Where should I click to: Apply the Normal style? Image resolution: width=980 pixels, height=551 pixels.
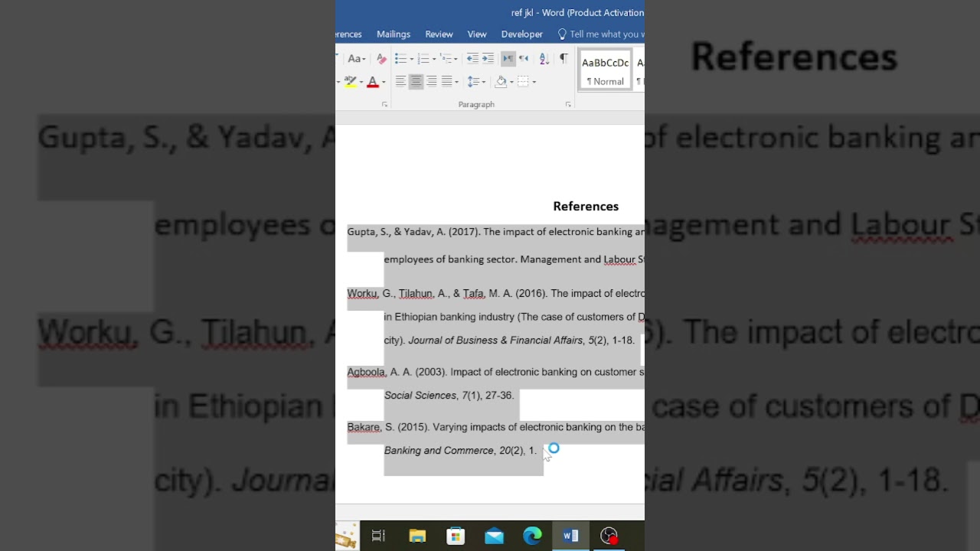click(606, 70)
